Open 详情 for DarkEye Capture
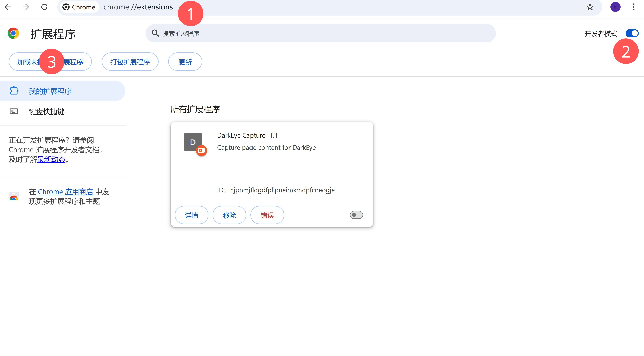The height and width of the screenshot is (356, 644). [191, 215]
